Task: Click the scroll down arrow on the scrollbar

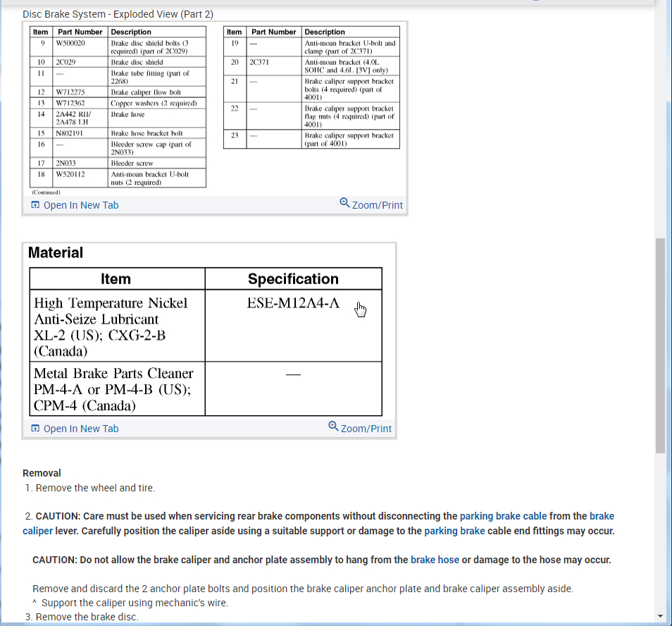Action: pos(660,617)
